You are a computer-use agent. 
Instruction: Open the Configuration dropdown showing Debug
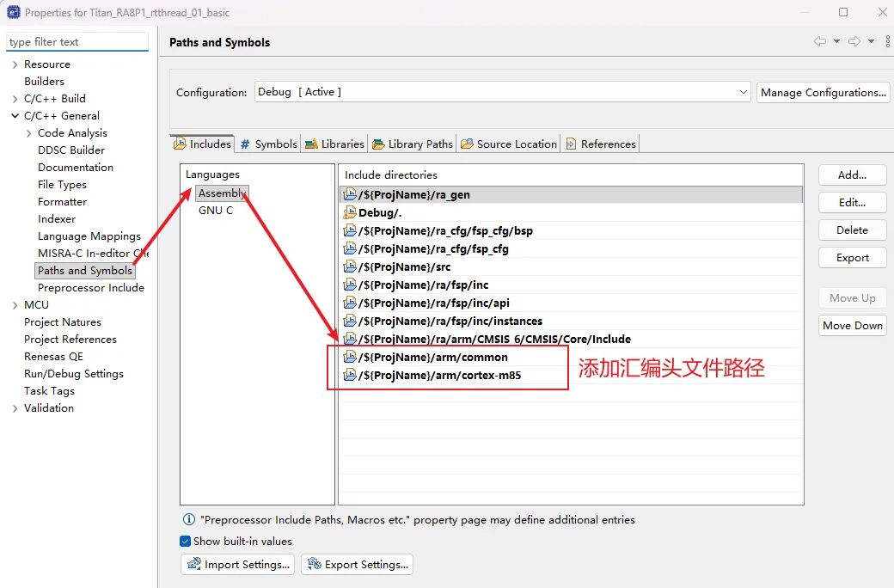click(x=741, y=92)
